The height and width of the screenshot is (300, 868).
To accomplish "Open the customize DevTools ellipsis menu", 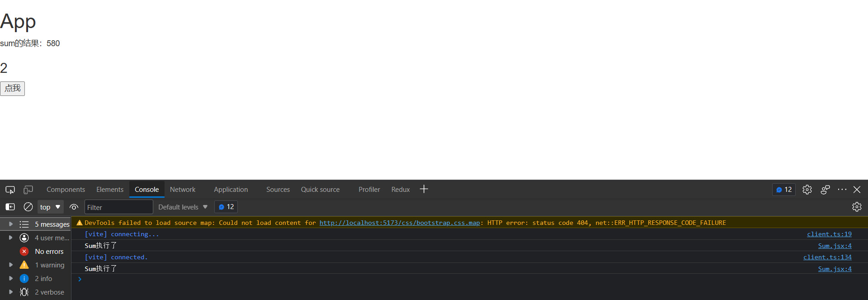I will [x=842, y=190].
